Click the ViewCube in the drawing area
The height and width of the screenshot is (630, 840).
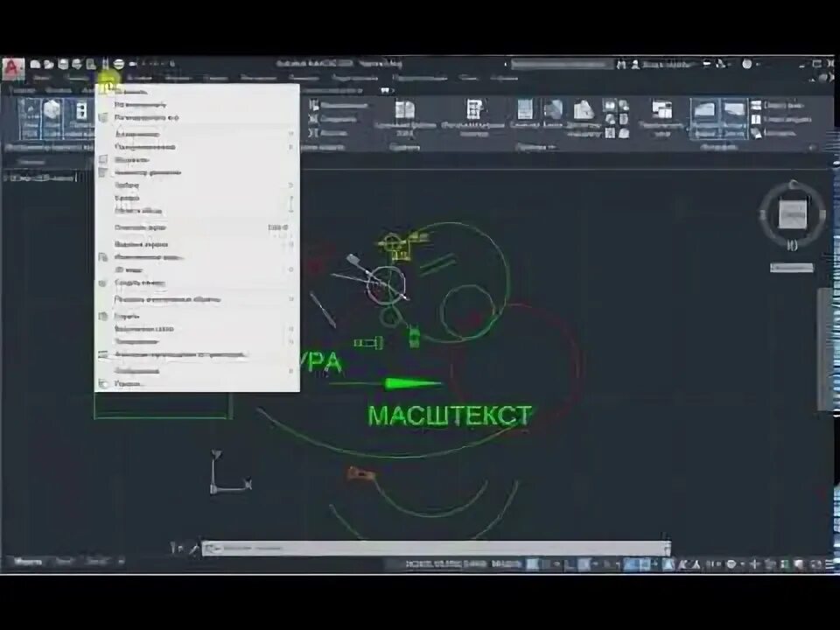coord(792,213)
